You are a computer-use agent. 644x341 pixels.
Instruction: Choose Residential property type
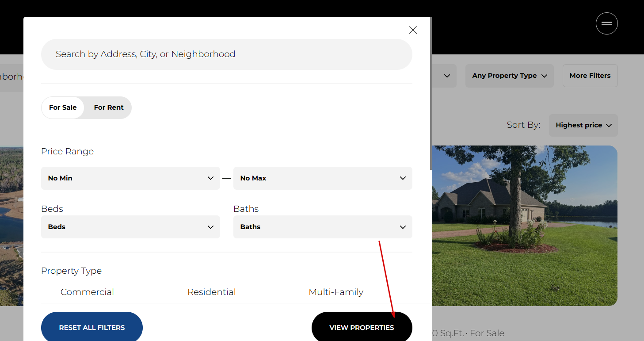pyautogui.click(x=212, y=292)
